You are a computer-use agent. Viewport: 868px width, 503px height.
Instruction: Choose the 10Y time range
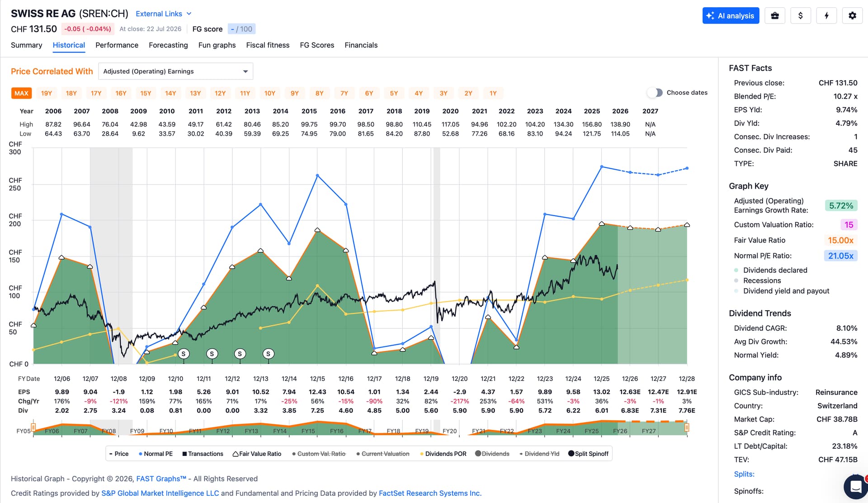269,93
